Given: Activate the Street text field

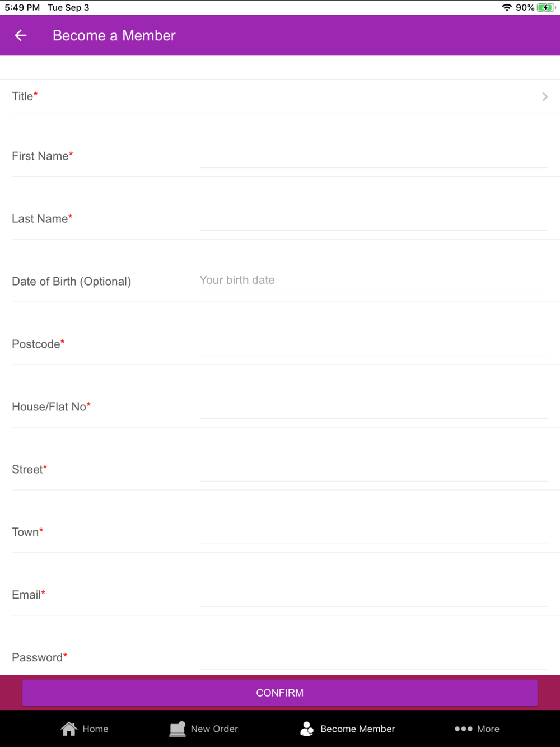Looking at the screenshot, I should [x=373, y=469].
